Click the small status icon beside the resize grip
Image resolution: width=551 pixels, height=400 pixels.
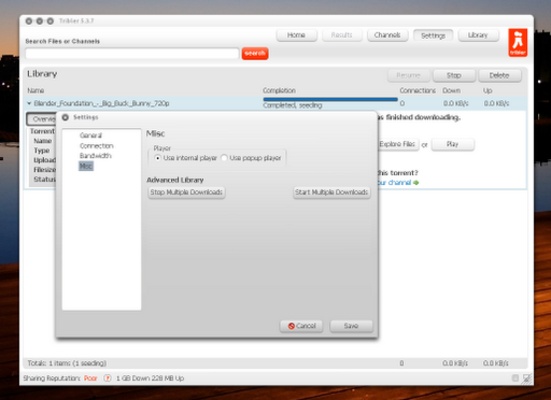pos(515,378)
